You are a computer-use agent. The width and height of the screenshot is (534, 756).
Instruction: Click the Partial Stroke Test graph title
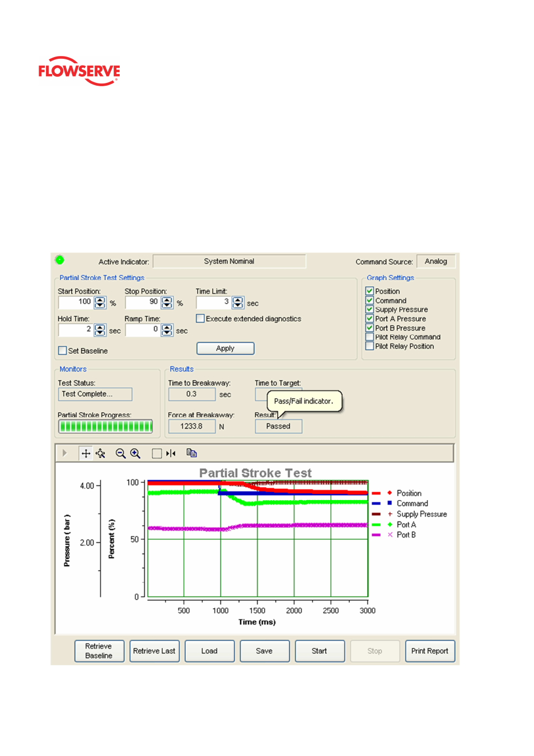pos(256,473)
